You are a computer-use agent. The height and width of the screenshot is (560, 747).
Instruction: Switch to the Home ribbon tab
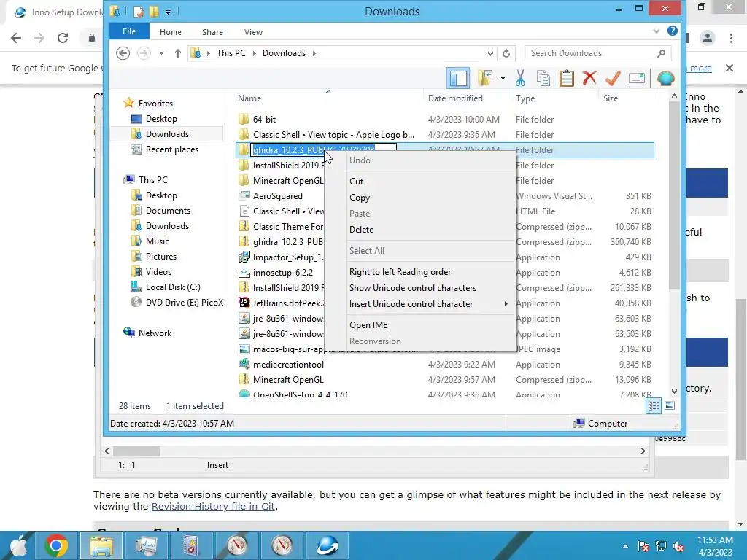click(x=171, y=32)
